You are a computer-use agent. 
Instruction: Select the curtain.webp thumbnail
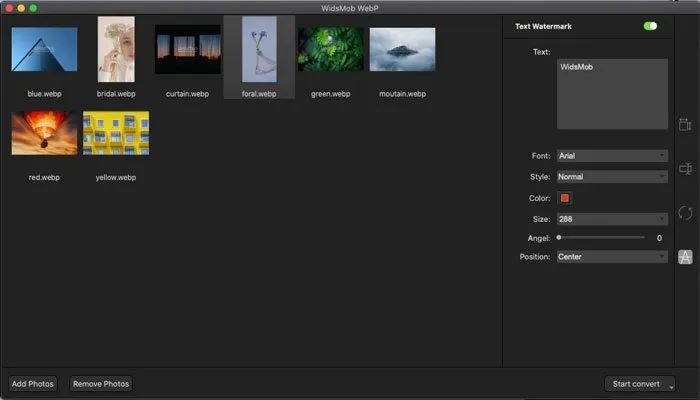(x=188, y=49)
